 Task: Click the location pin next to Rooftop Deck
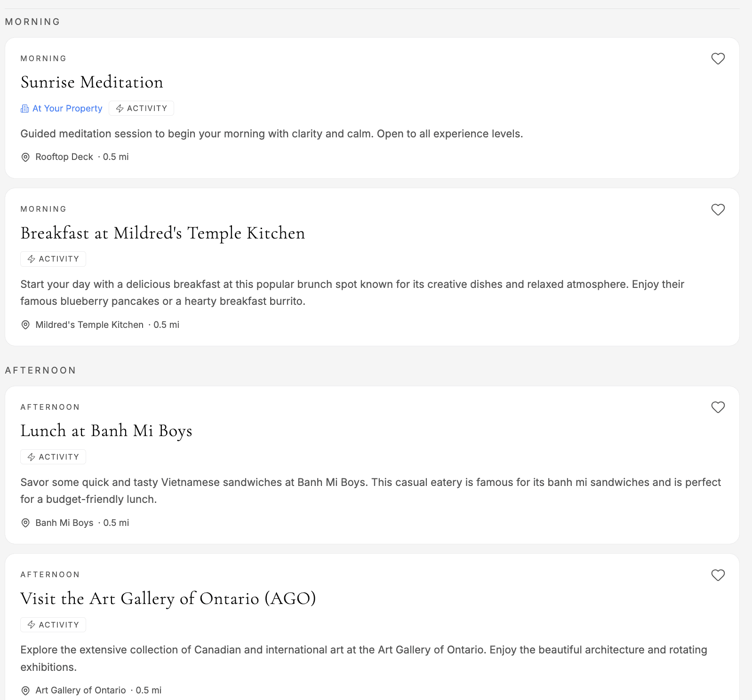[x=26, y=157]
